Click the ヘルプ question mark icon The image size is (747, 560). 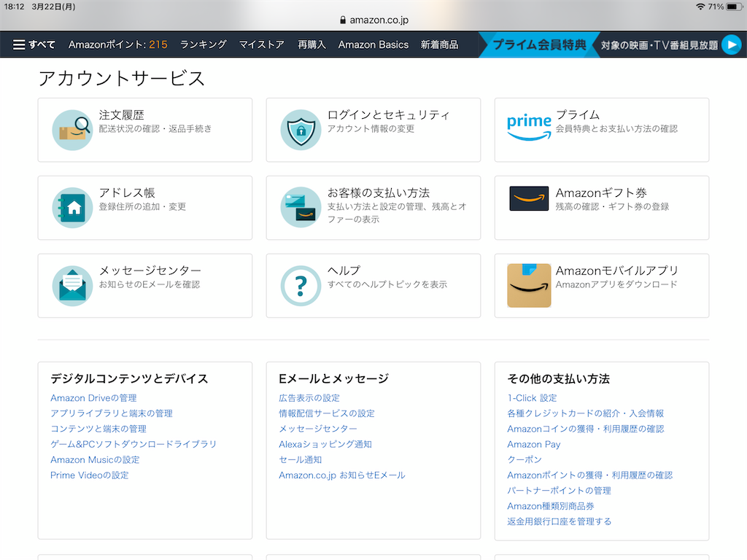point(301,286)
